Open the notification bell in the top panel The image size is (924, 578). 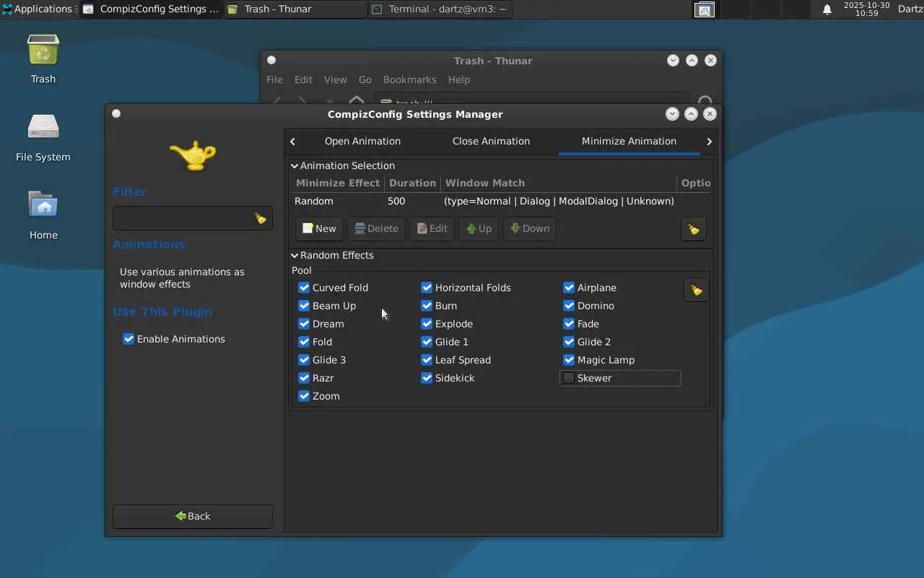[827, 9]
